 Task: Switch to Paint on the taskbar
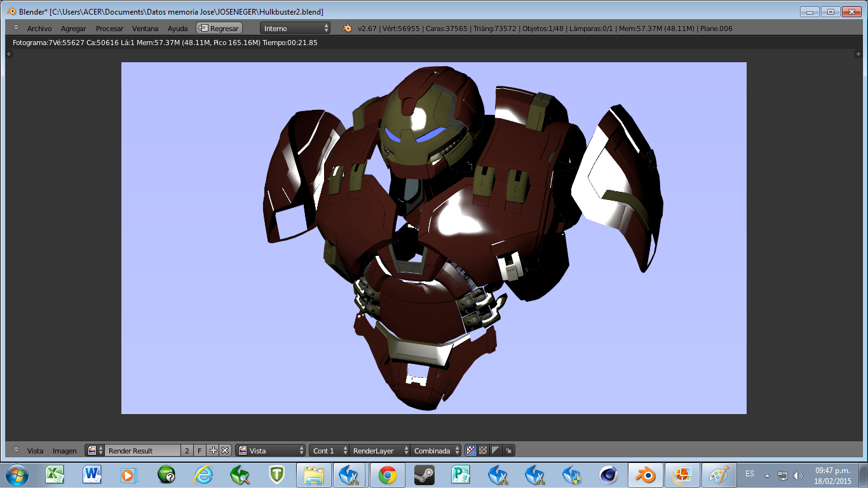pos(720,474)
